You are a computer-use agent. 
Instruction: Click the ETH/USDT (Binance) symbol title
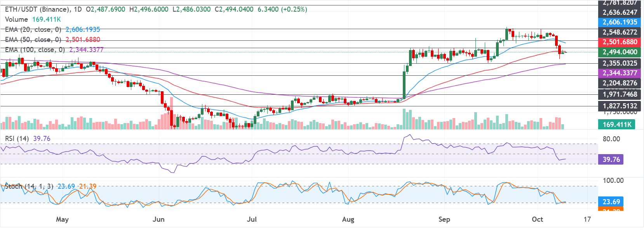click(x=38, y=9)
